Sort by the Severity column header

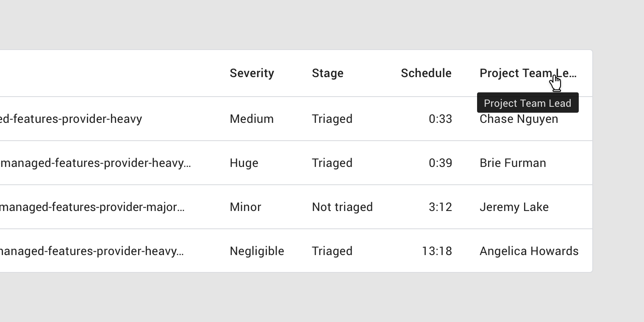pyautogui.click(x=252, y=73)
